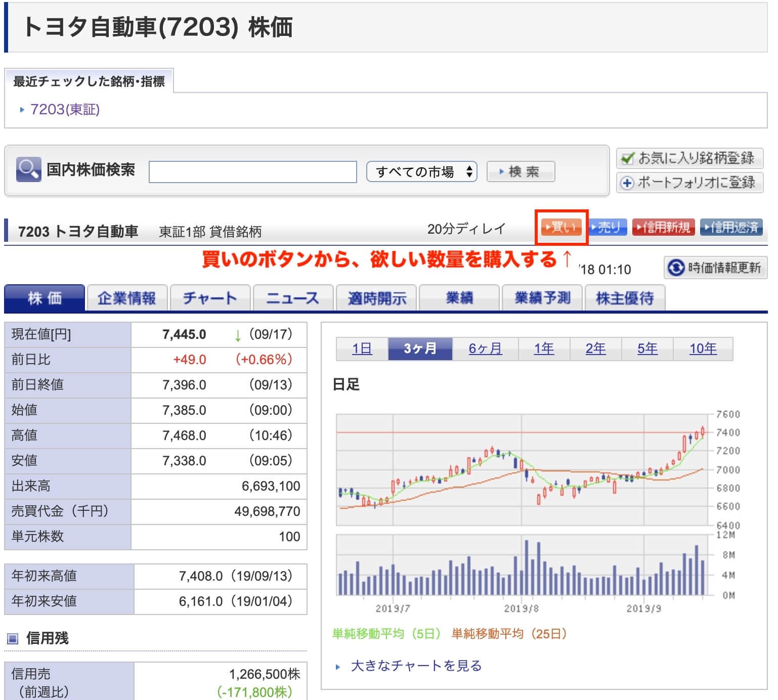Click the 年初来高値 value 7,408.0

(200, 576)
